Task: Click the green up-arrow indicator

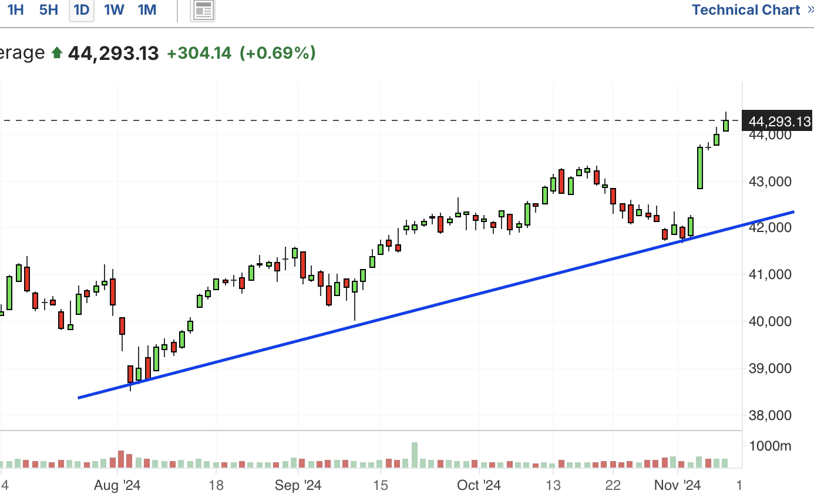Action: pos(57,53)
